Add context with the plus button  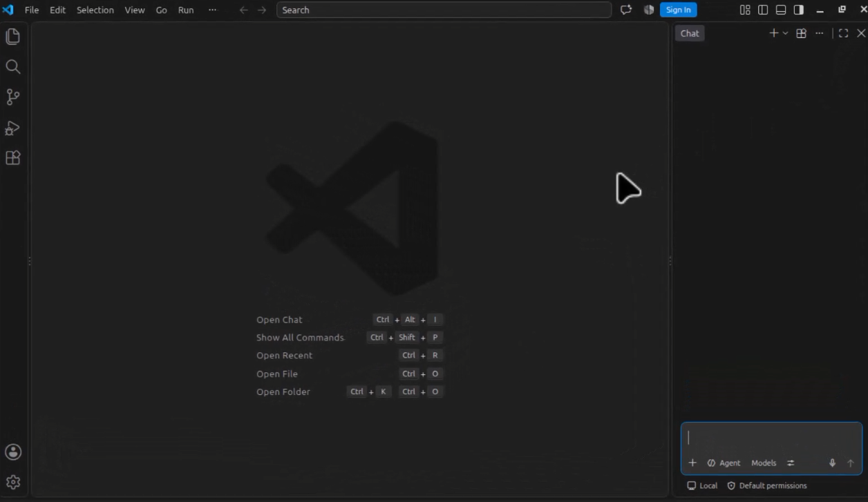(692, 463)
